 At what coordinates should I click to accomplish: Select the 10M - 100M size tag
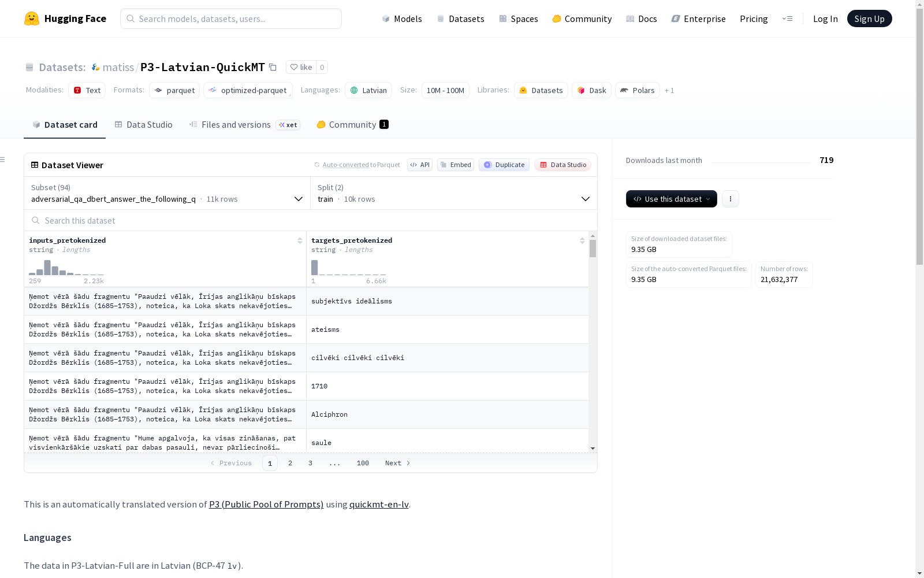pos(445,90)
